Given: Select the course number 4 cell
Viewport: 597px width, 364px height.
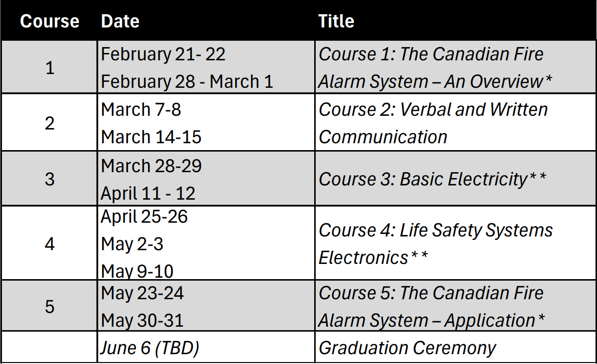Looking at the screenshot, I should (x=50, y=243).
